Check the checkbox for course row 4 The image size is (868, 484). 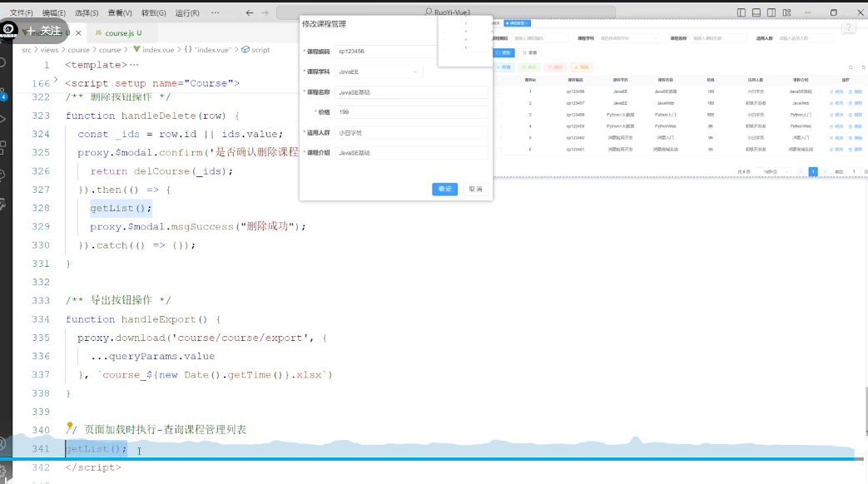point(499,126)
